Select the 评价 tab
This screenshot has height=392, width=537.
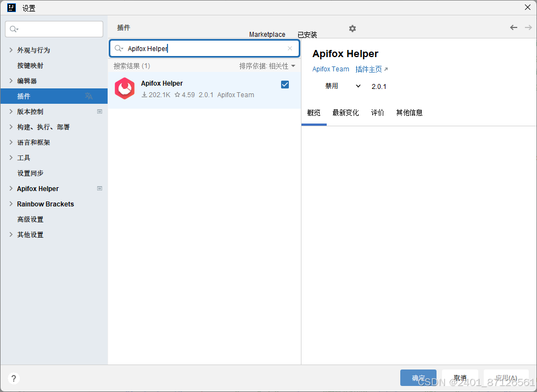point(377,113)
